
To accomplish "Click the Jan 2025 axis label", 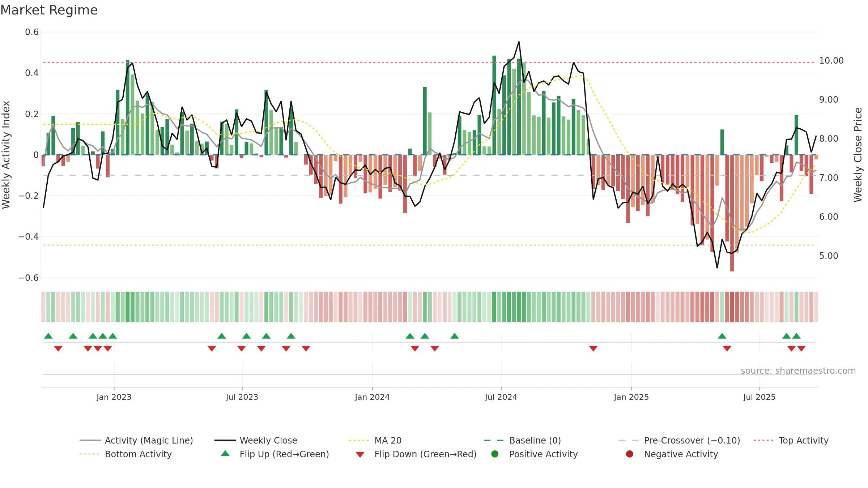I will [631, 397].
